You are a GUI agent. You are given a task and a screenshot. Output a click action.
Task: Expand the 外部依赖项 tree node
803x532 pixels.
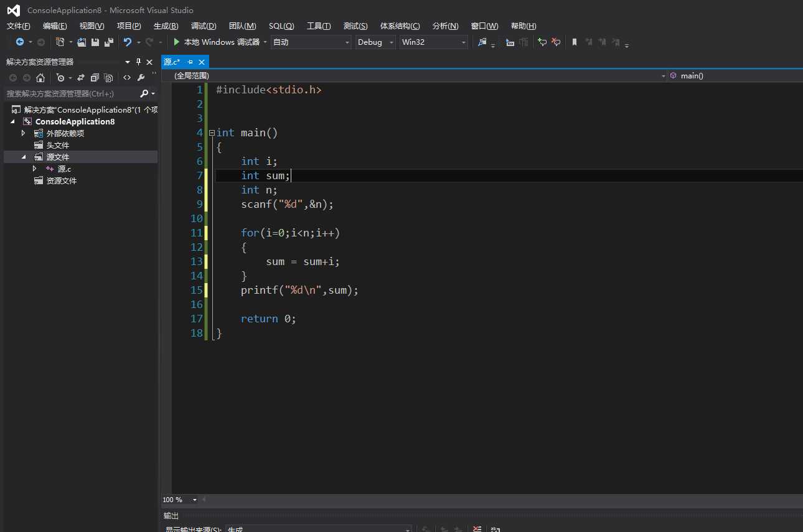click(x=23, y=133)
